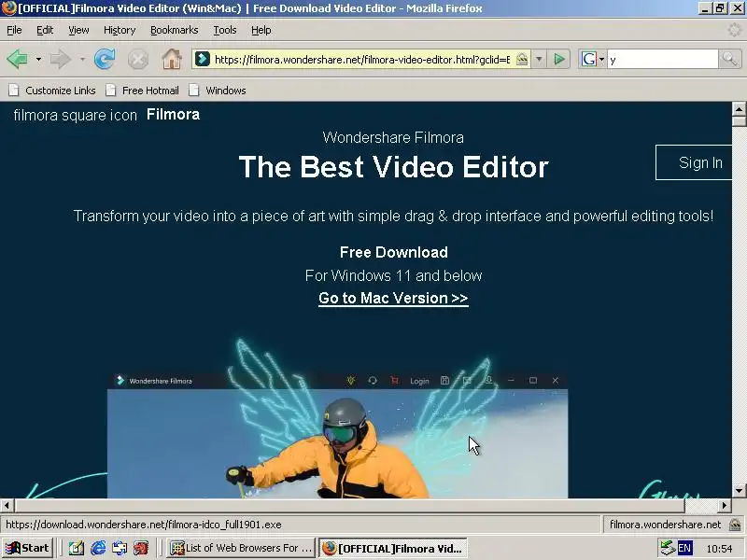This screenshot has width=747, height=560.
Task: Click the red quick launch icon
Action: [141, 549]
